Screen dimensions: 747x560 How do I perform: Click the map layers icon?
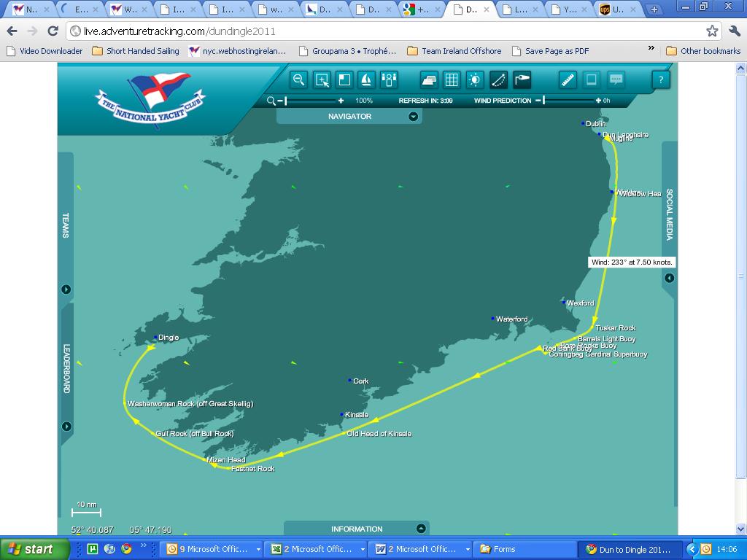point(429,79)
